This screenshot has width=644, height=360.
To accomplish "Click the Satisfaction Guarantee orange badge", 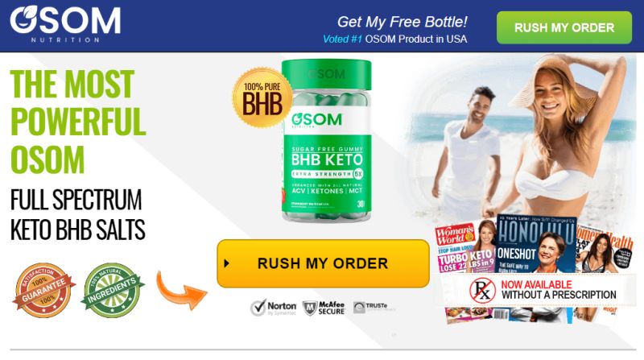I will pyautogui.click(x=43, y=290).
